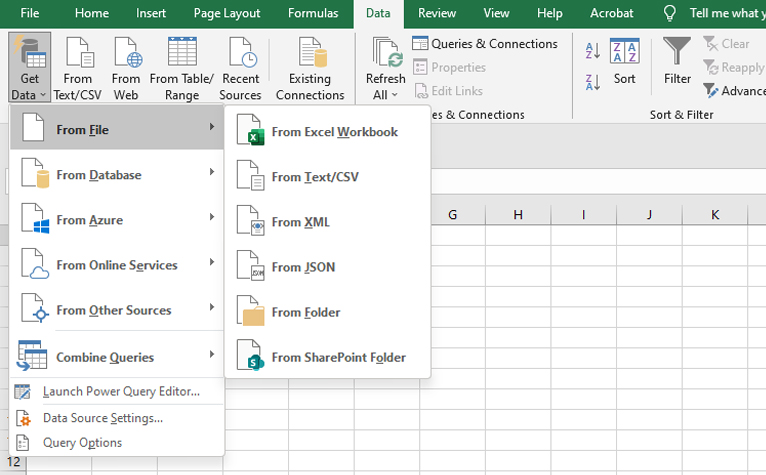Select row 12 header

point(14,462)
